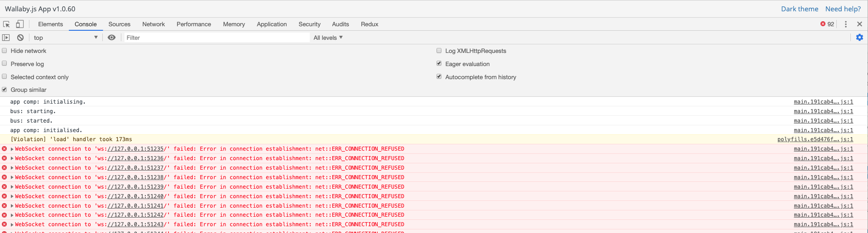Expand the 51239 WebSocket error
Screen dimensions: 868x233
12,187
